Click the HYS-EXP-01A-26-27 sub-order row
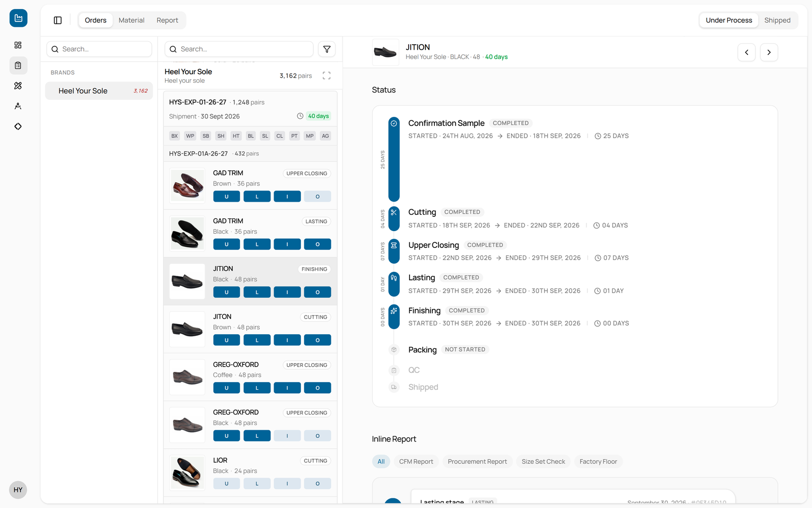Image resolution: width=812 pixels, height=508 pixels. click(251, 153)
